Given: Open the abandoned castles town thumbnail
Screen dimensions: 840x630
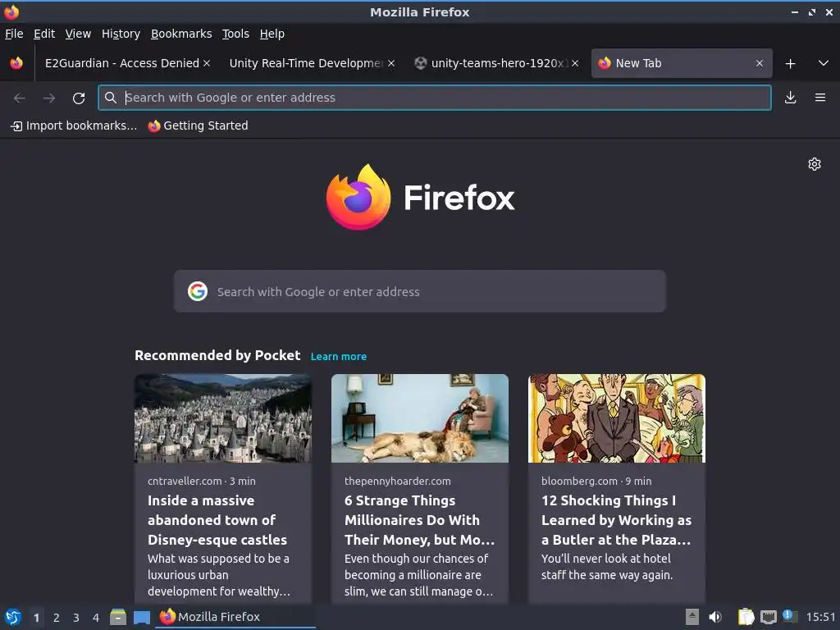Looking at the screenshot, I should point(222,418).
